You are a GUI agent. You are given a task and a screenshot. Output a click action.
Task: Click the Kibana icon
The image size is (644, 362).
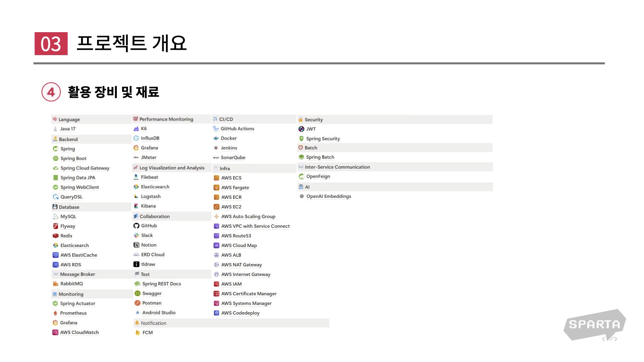pyautogui.click(x=136, y=206)
